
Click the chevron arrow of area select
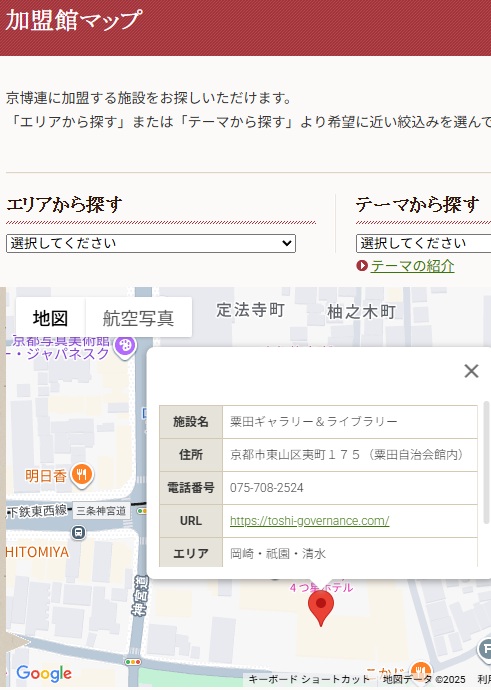pos(286,243)
